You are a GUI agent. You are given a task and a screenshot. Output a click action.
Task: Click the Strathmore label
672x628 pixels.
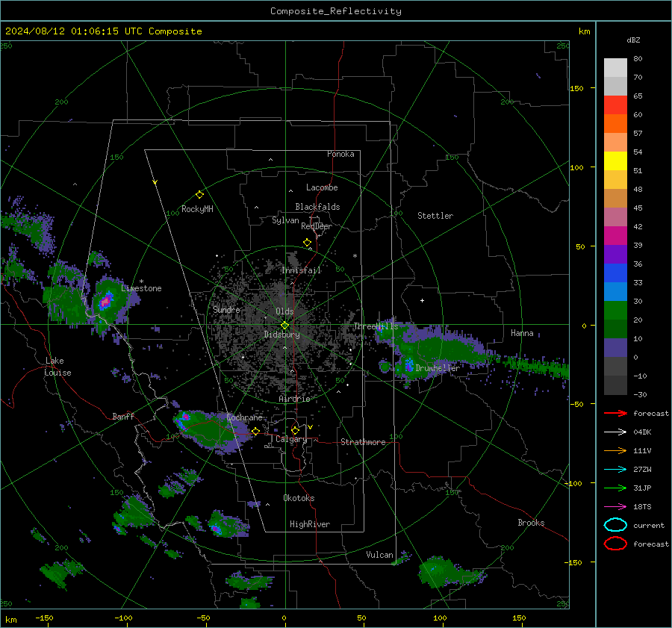click(363, 442)
